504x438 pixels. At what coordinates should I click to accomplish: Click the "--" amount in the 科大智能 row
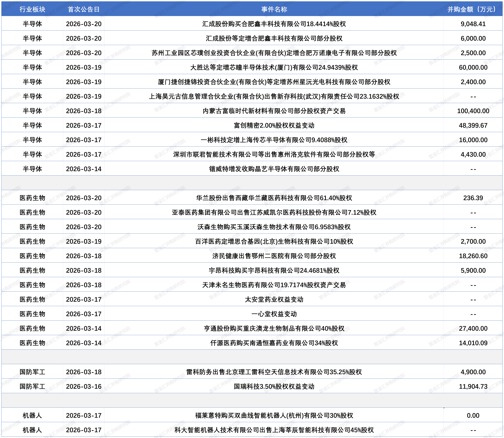click(x=473, y=430)
